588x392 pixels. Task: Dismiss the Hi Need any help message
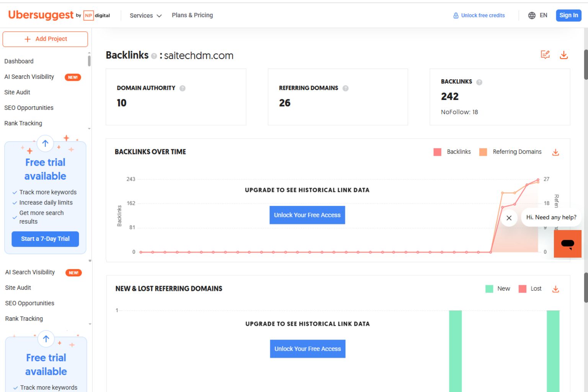(509, 218)
